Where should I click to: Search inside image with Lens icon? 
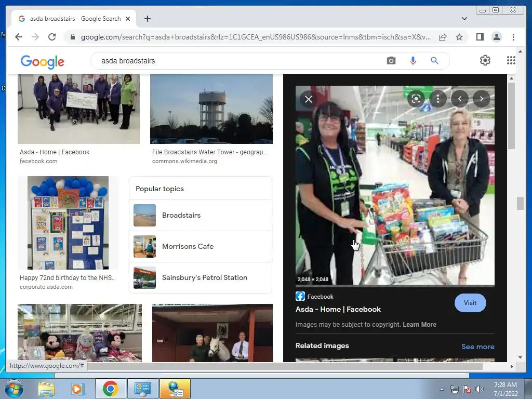point(416,99)
